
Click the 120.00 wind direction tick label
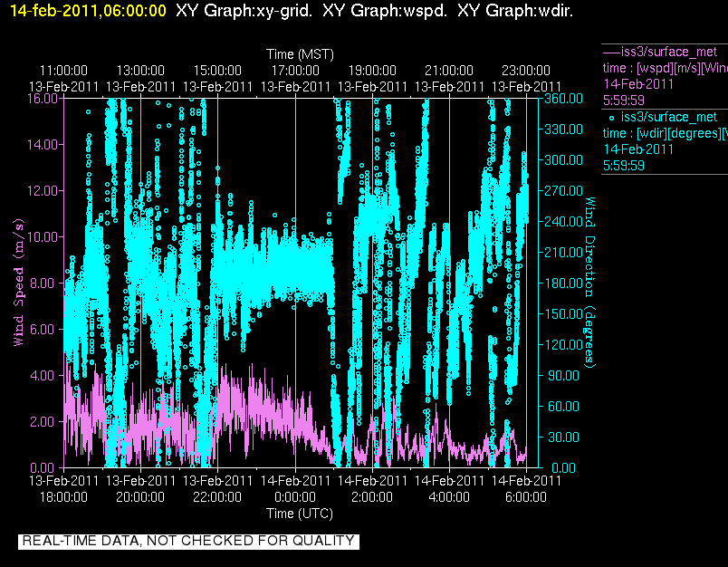[x=563, y=344]
